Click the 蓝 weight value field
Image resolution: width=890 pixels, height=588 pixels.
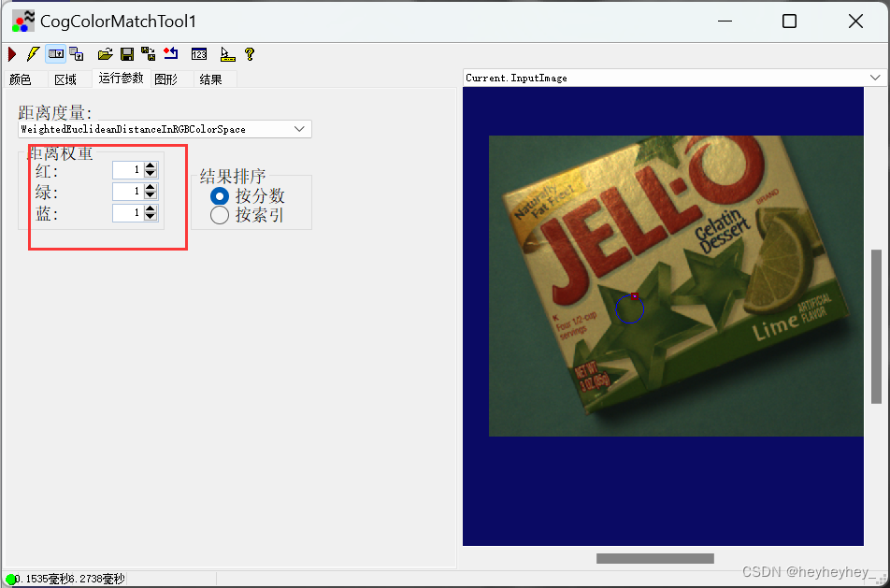[x=128, y=213]
